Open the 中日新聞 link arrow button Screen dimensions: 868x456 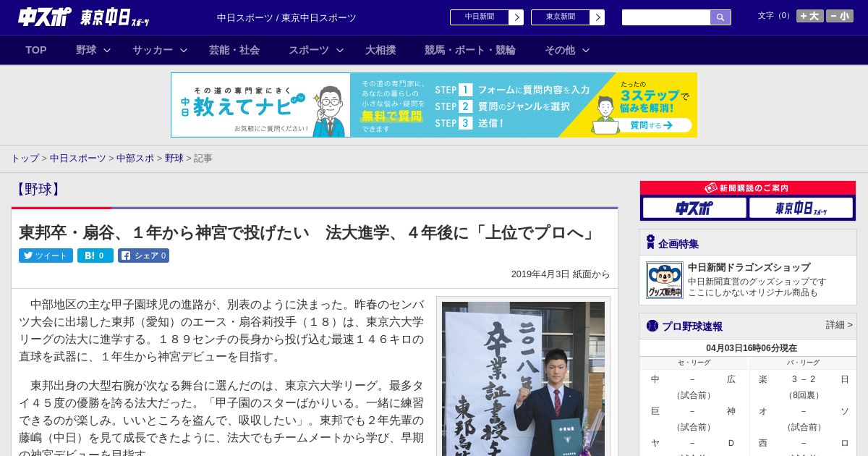[x=516, y=17]
